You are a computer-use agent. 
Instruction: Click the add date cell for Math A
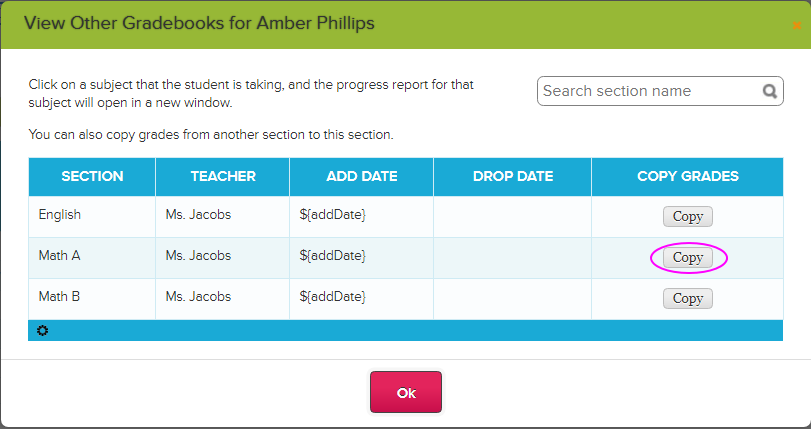click(333, 256)
